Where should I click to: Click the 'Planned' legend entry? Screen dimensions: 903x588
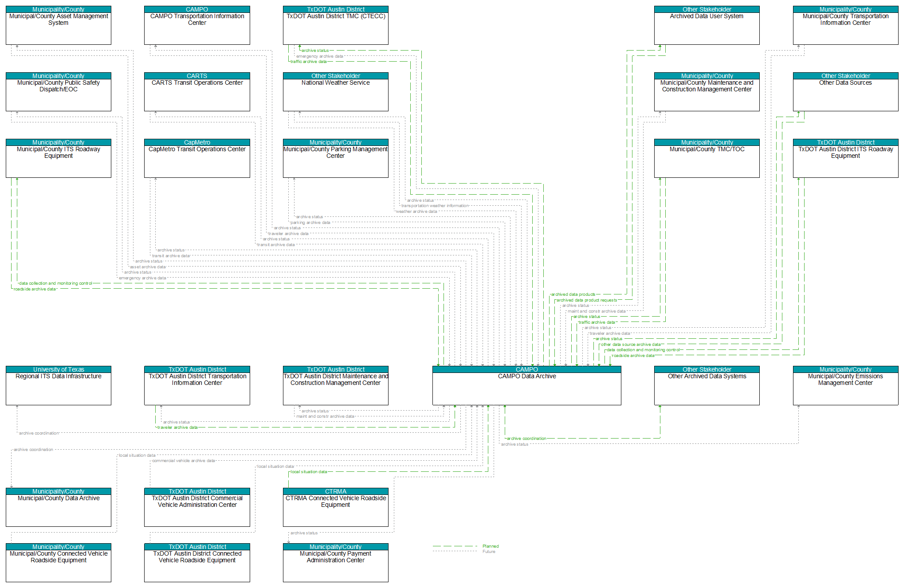[x=491, y=546]
